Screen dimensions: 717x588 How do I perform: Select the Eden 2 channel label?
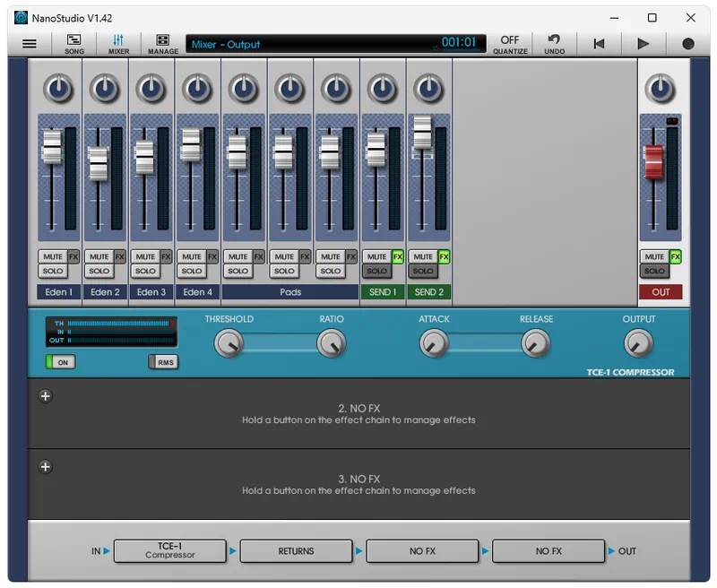pyautogui.click(x=105, y=291)
